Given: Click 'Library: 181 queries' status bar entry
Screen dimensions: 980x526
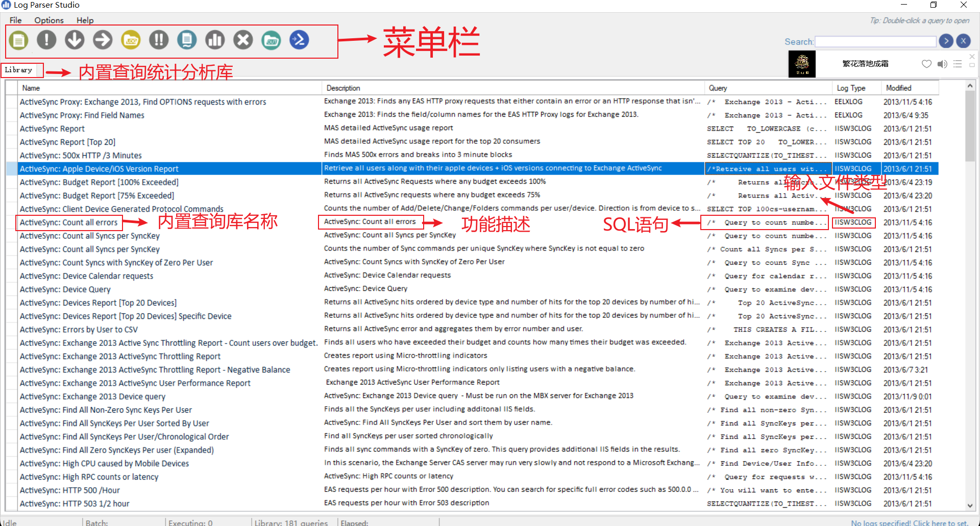Looking at the screenshot, I should click(291, 523).
